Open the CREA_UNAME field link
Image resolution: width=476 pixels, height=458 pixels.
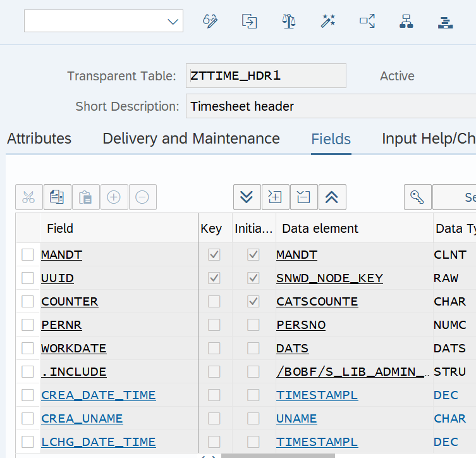[82, 418]
